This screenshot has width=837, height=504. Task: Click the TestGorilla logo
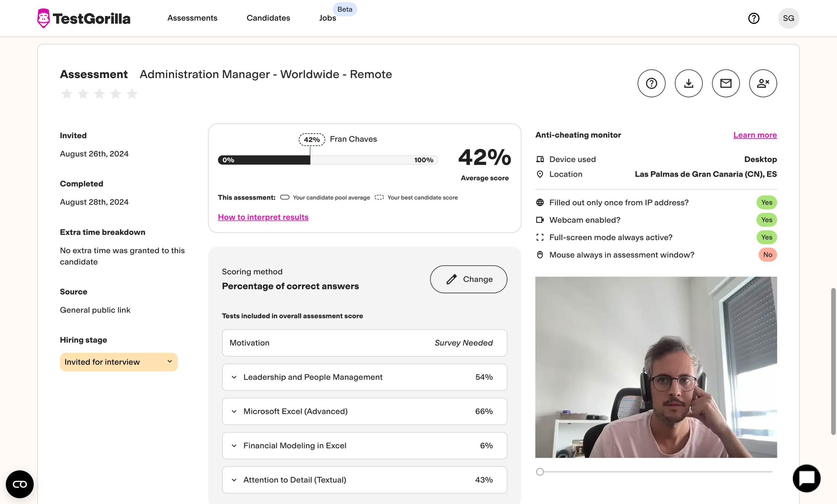(x=84, y=18)
